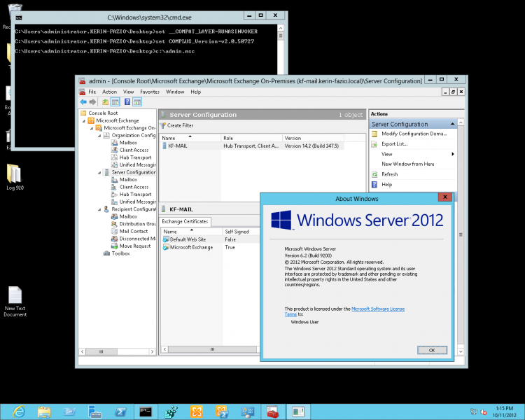Screen dimensions: 525x420
Task: Toggle Show/Hide Action Pane toolbar icon
Action: (x=137, y=101)
